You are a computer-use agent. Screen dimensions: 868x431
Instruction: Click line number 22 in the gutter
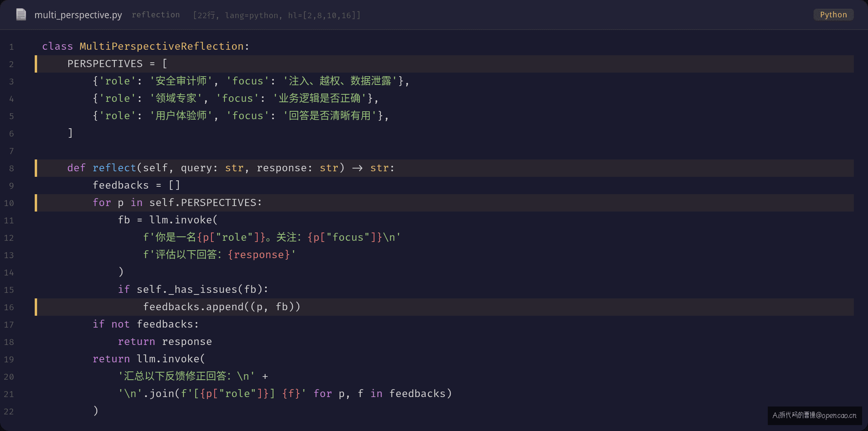9,412
